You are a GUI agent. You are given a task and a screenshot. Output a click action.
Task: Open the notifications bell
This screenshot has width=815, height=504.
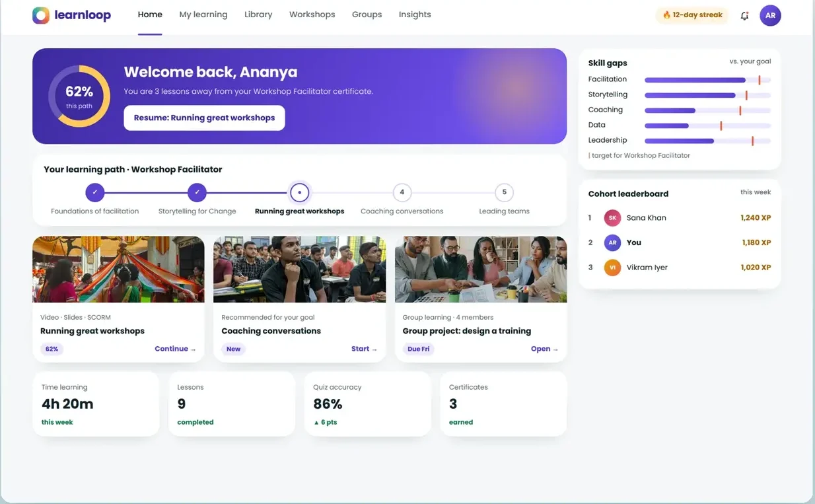(x=744, y=15)
